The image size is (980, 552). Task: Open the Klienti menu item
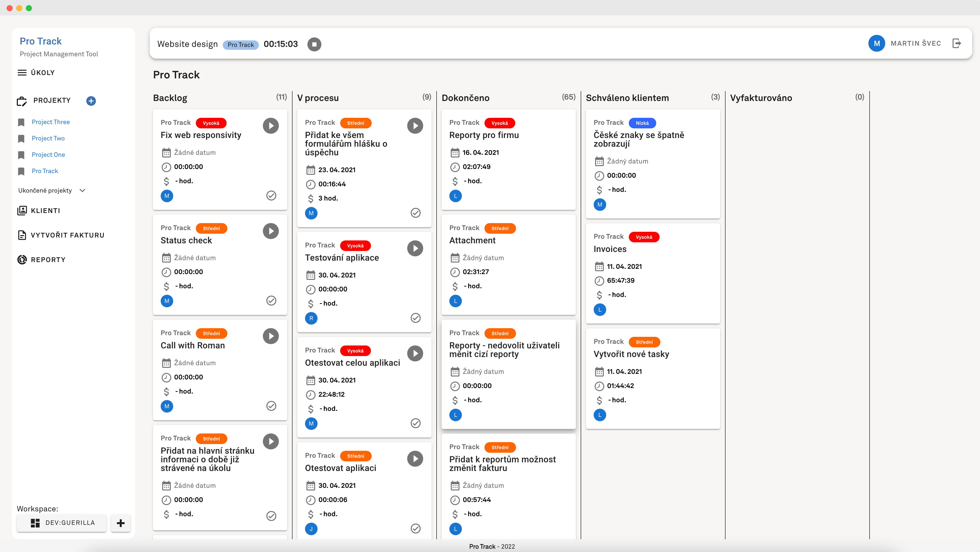coord(45,211)
